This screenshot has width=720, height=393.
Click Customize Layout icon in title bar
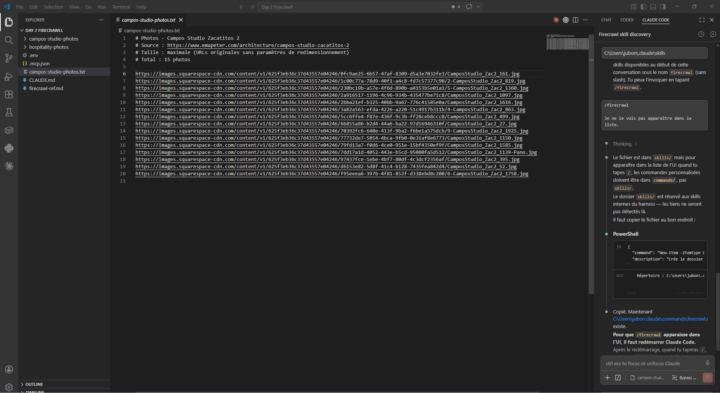coord(633,7)
